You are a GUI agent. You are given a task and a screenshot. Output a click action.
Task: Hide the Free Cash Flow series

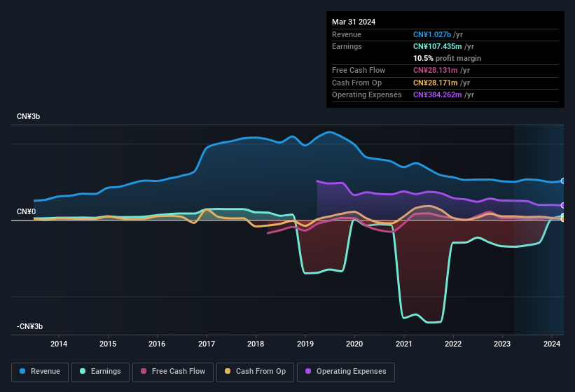[x=174, y=372]
